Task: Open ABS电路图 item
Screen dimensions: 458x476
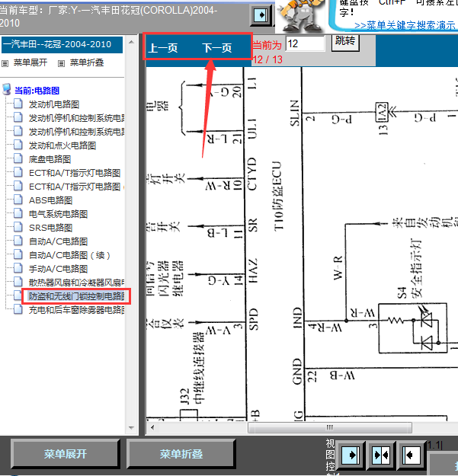Action: pyautogui.click(x=51, y=200)
